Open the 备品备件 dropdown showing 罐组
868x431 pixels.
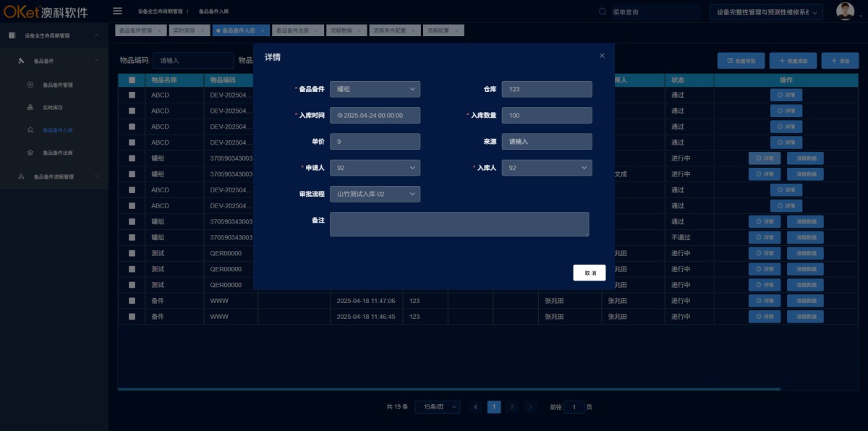tap(375, 89)
